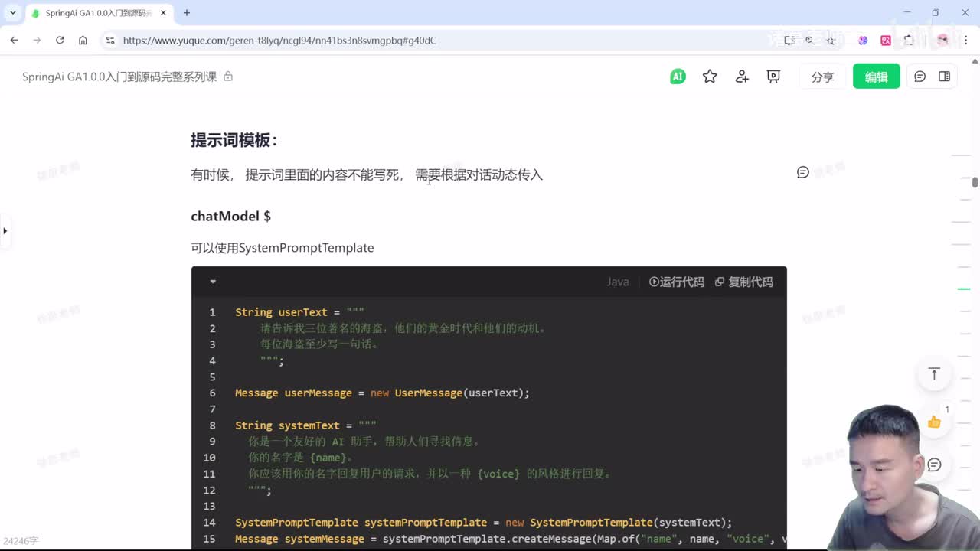This screenshot has width=980, height=551.
Task: Click the {name} placeholder in code
Action: [328, 458]
